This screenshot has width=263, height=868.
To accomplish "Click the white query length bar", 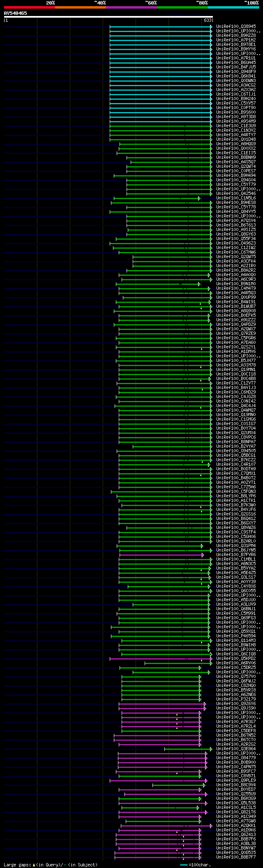I will click(108, 17).
